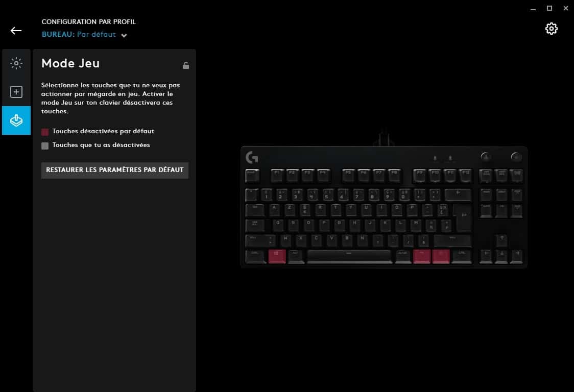
Task: Toggle the red Menu key beside right Ctrl
Action: click(441, 256)
